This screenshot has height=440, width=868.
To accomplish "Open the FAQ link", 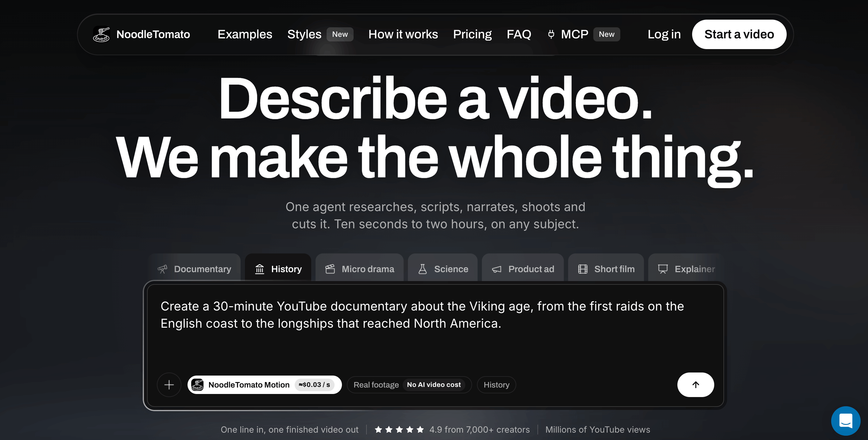I will (519, 34).
